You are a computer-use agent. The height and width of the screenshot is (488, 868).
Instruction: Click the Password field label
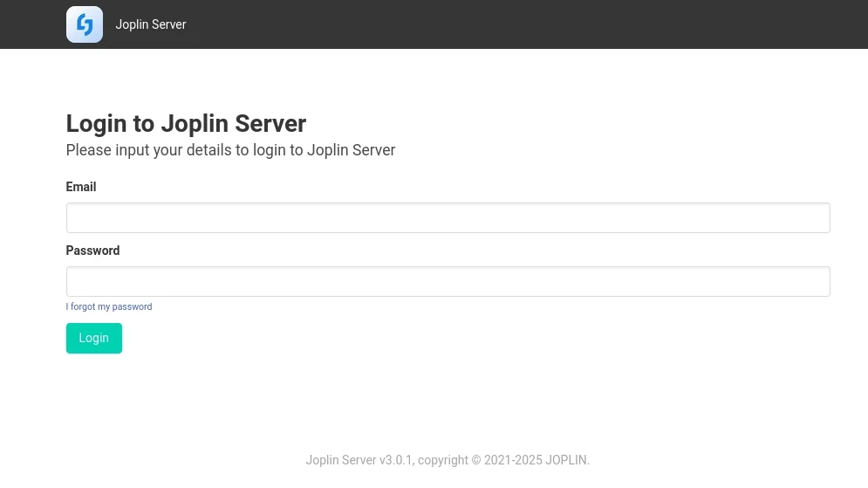[x=92, y=251]
